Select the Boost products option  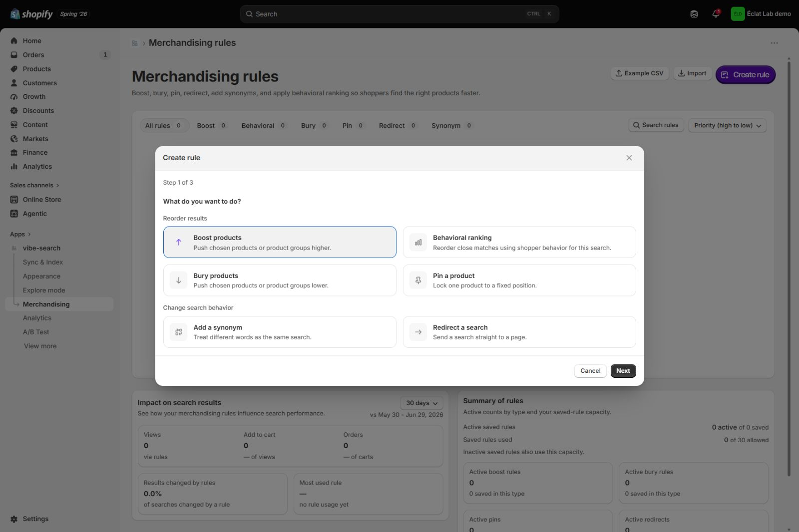[x=280, y=243]
